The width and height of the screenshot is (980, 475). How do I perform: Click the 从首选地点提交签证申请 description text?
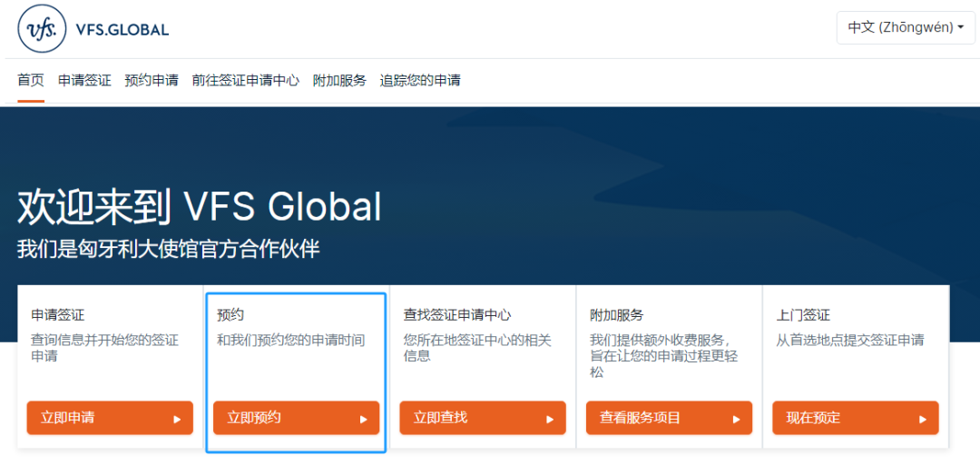click(x=850, y=341)
